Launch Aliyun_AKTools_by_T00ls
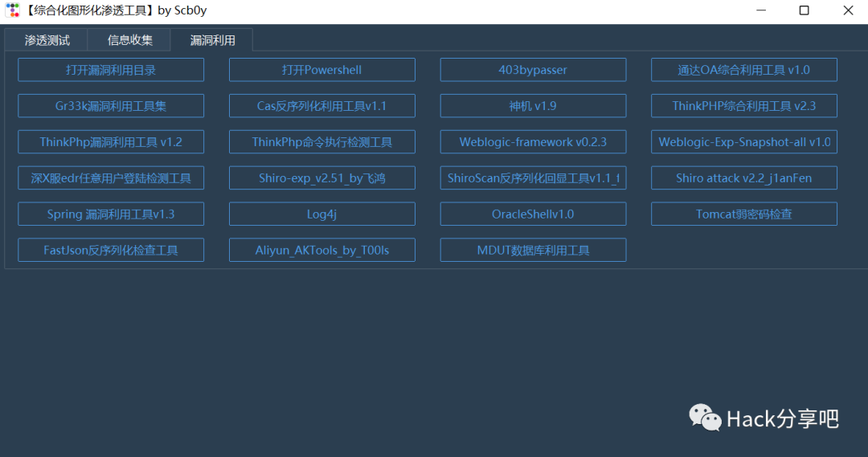868x457 pixels. pyautogui.click(x=322, y=250)
